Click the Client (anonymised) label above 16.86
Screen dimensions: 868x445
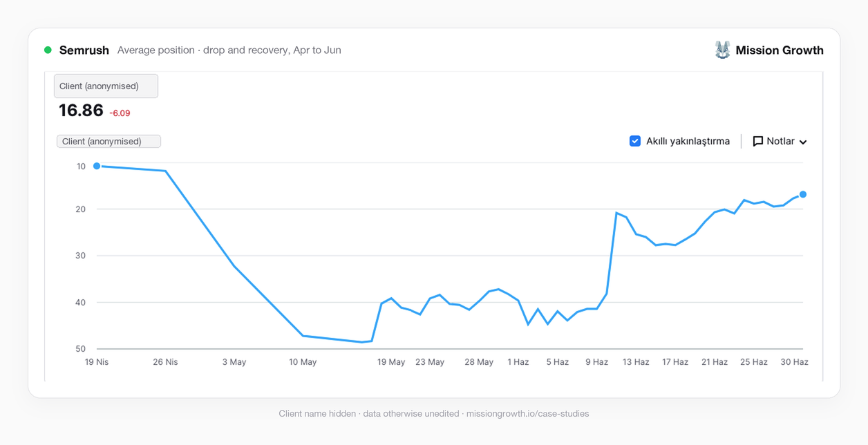click(106, 86)
